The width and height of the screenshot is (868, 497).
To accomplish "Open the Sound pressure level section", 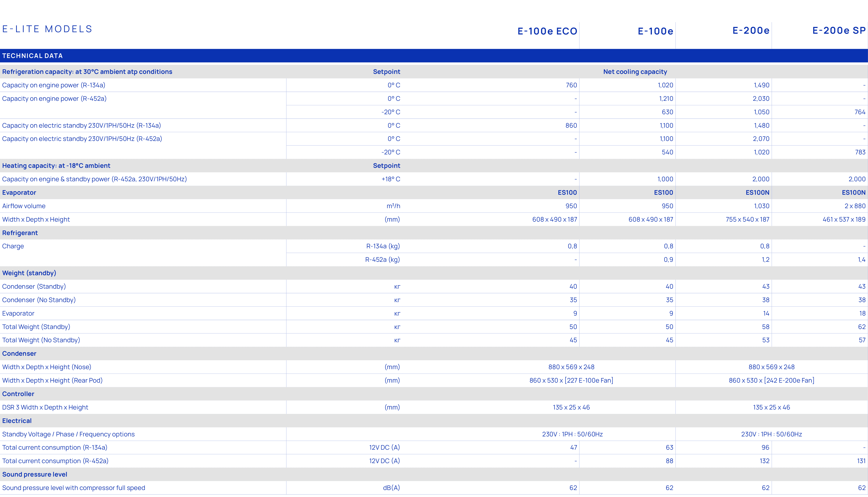I will (34, 474).
